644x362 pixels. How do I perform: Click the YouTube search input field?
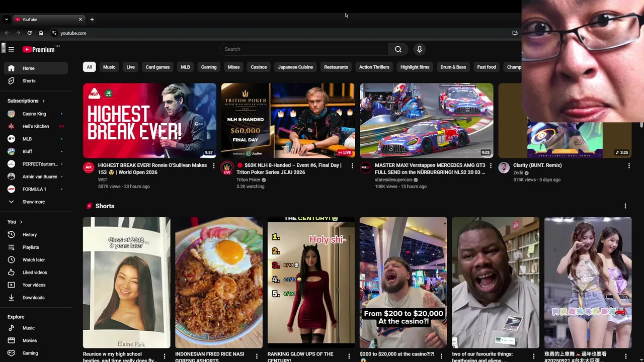[304, 49]
